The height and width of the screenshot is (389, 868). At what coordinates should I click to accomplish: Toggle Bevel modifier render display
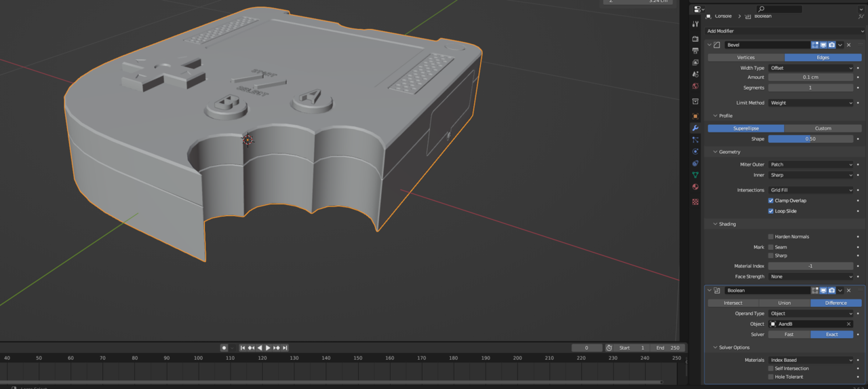(831, 45)
